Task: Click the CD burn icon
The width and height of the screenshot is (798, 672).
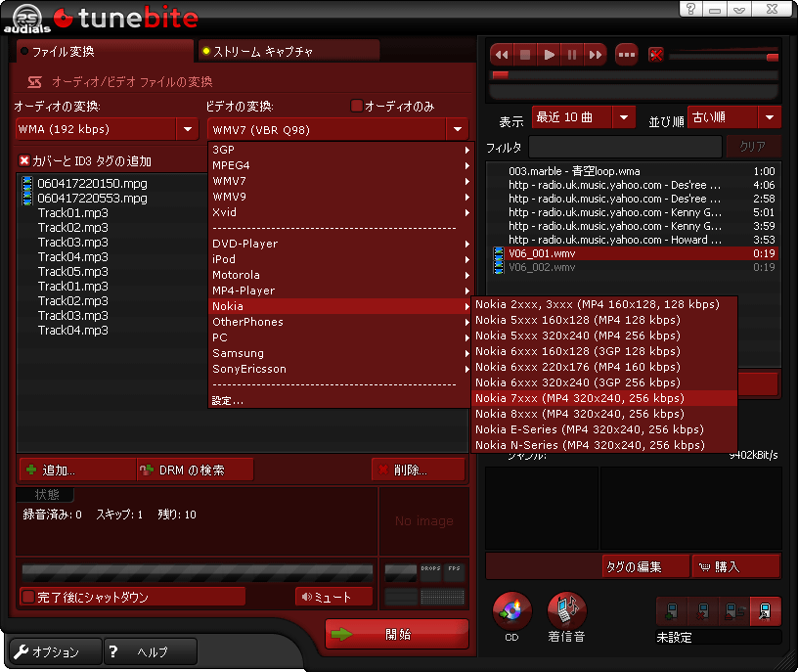Action: click(x=512, y=611)
